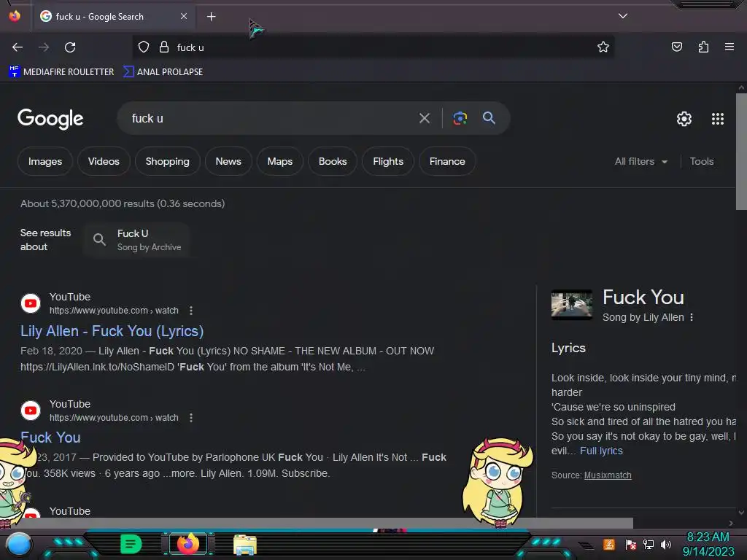747x560 pixels.
Task: Click the Firefox icon left of the tab strip
Action: click(15, 16)
